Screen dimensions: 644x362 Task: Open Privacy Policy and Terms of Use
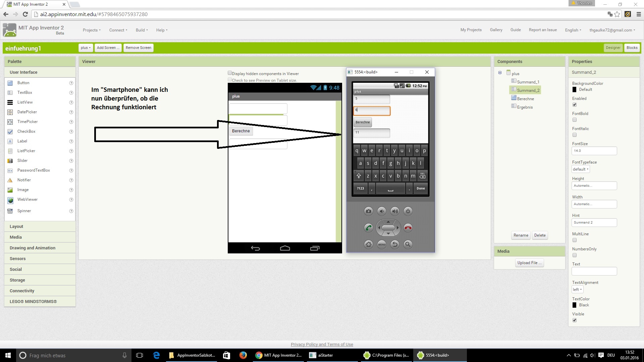[x=322, y=344]
